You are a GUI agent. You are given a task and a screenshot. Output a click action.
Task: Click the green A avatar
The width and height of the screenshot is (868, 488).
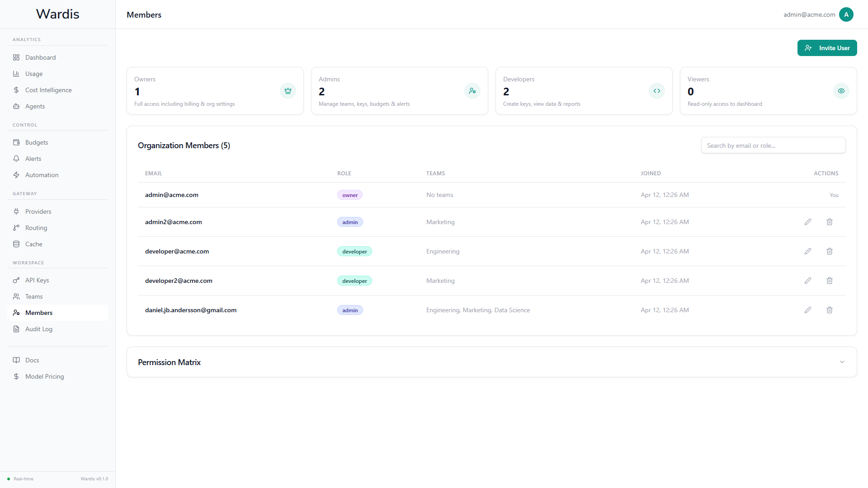click(846, 14)
